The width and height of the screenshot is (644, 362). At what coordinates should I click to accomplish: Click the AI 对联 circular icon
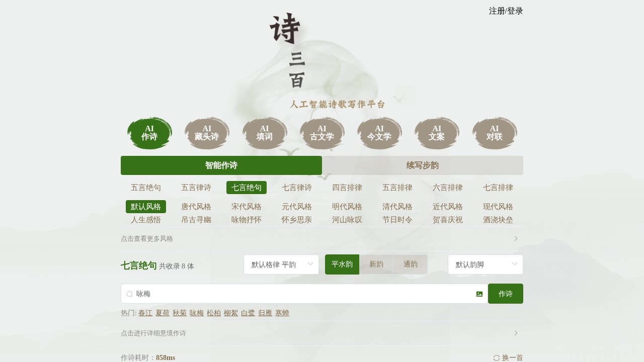pos(494,133)
